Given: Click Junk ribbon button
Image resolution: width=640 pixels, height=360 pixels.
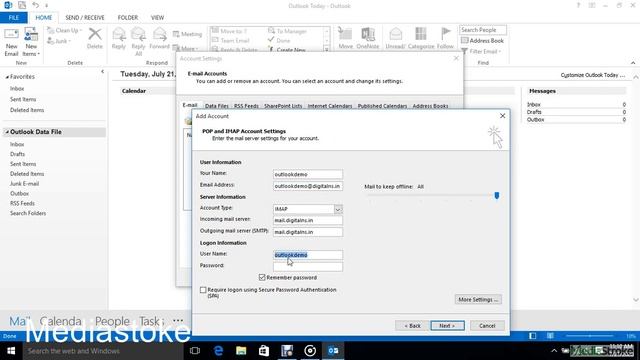Looking at the screenshot, I should tap(59, 41).
